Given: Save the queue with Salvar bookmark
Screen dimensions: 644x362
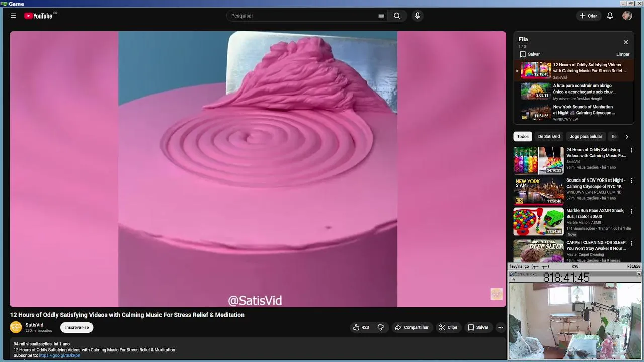Looking at the screenshot, I should (x=530, y=54).
